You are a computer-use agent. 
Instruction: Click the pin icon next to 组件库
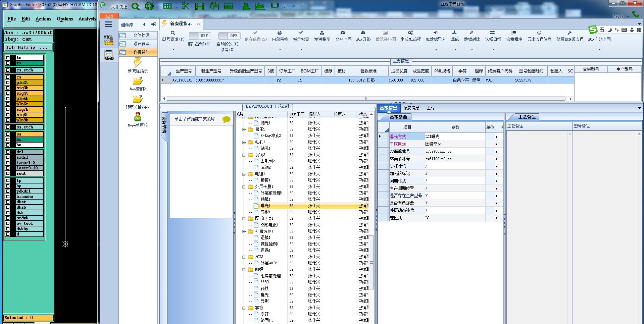point(153,24)
